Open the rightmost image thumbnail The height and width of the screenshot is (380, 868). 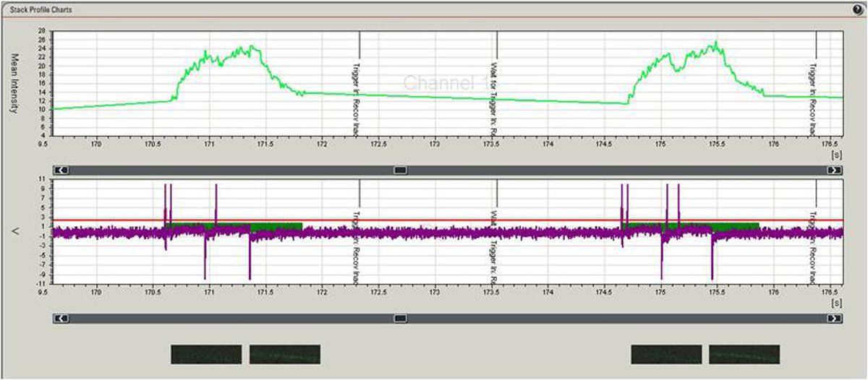coord(744,354)
